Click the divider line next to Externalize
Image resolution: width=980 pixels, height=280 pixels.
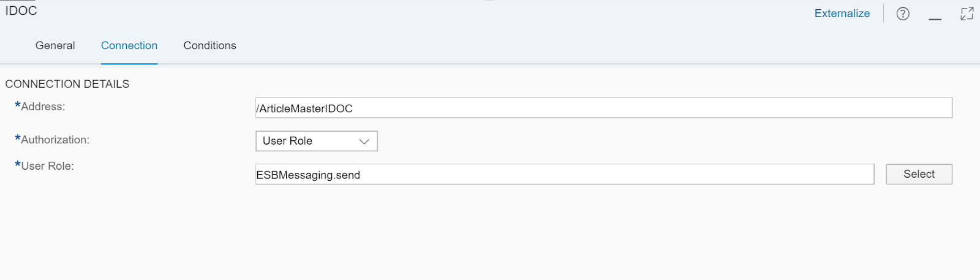(x=883, y=13)
